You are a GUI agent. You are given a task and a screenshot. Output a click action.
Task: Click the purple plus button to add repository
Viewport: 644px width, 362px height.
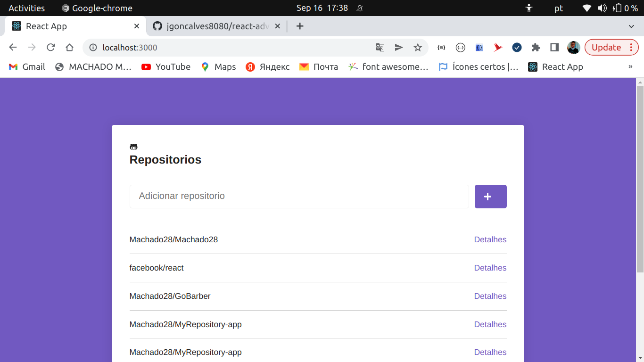click(x=490, y=196)
